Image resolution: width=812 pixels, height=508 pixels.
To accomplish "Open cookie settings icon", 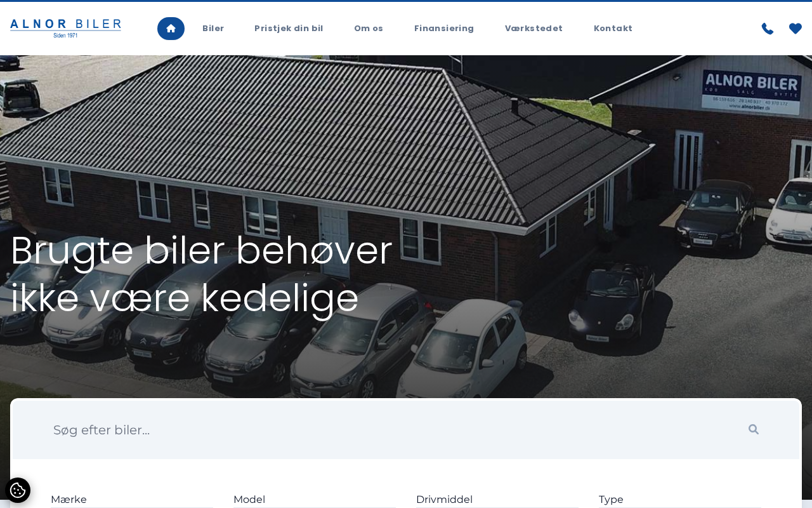I will click(x=18, y=490).
